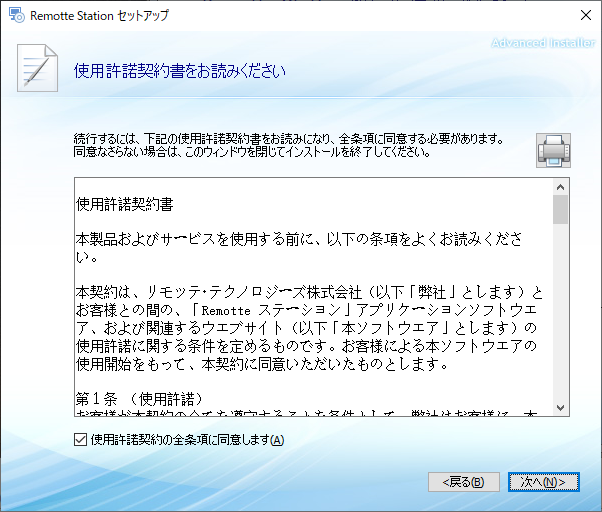The width and height of the screenshot is (602, 512).
Task: Click the line starting 本製品およびサービスを使用する前に
Action: [299, 239]
